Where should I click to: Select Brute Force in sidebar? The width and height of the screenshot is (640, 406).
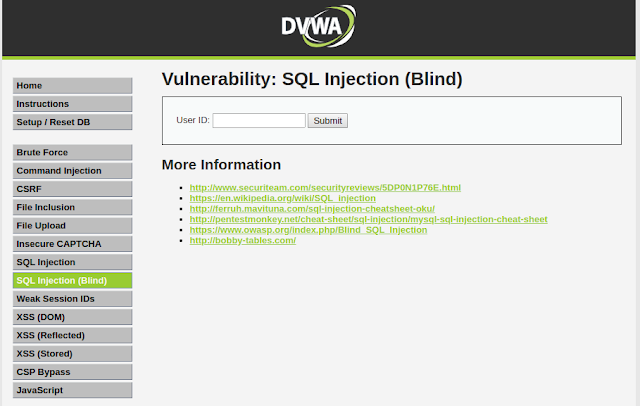tap(72, 152)
